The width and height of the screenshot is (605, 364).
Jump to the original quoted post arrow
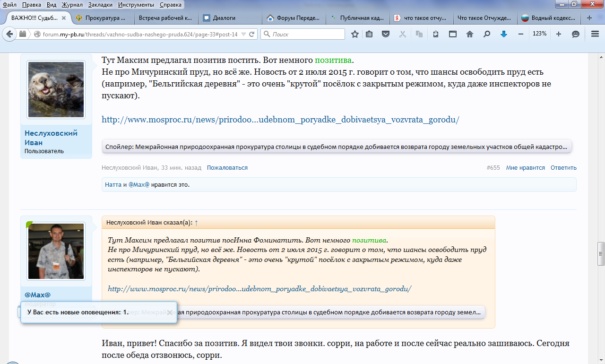[196, 222]
